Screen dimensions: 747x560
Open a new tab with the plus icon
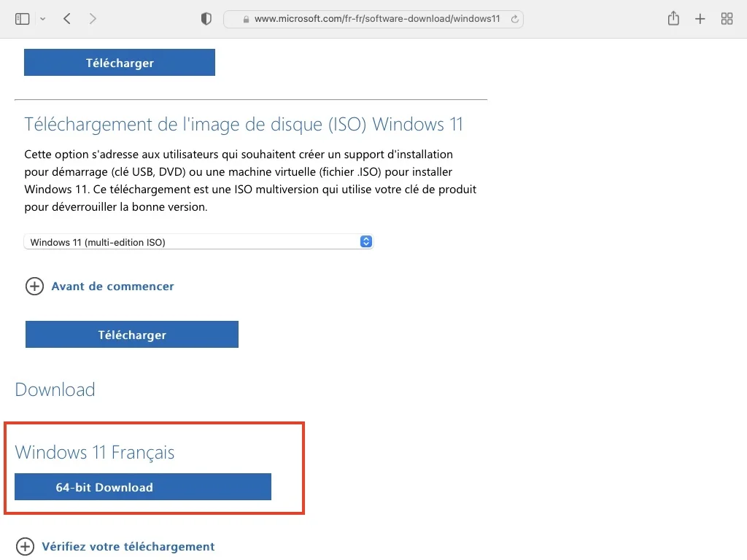(700, 18)
